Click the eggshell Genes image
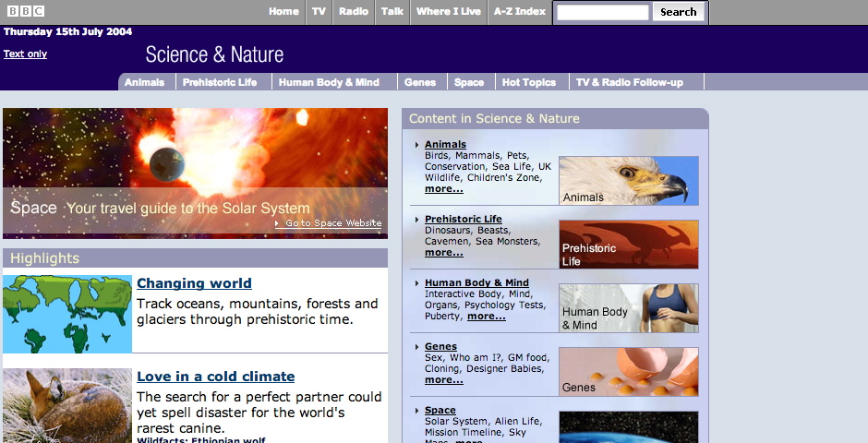 pos(628,372)
